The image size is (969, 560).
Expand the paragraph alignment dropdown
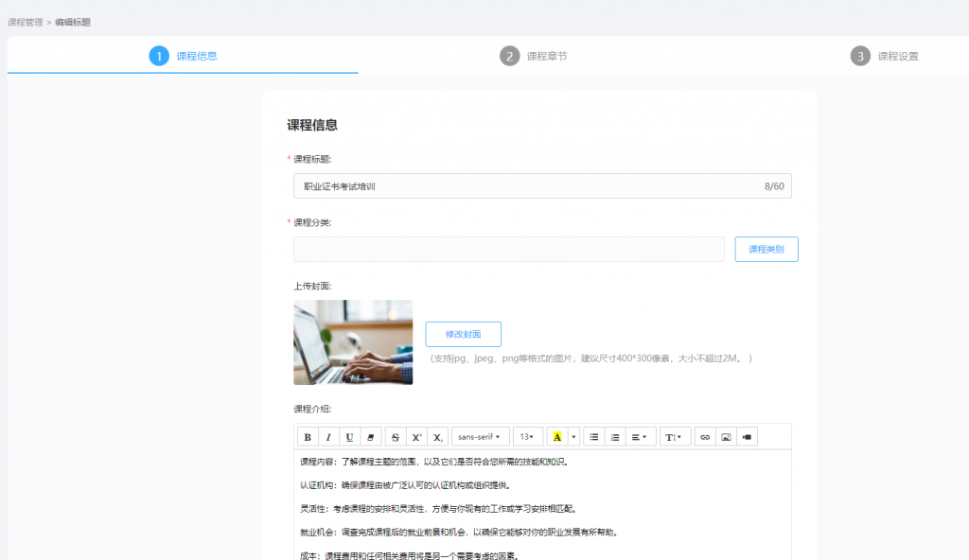point(640,437)
